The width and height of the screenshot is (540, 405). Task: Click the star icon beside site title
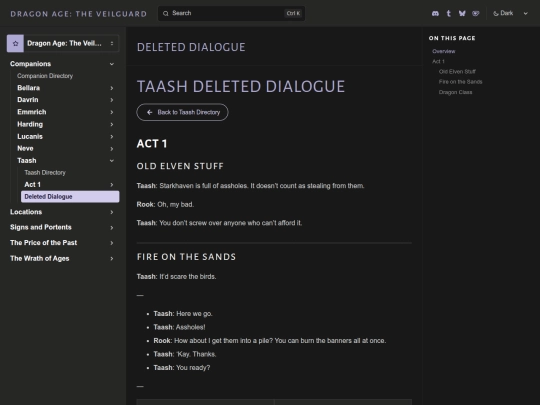point(15,43)
